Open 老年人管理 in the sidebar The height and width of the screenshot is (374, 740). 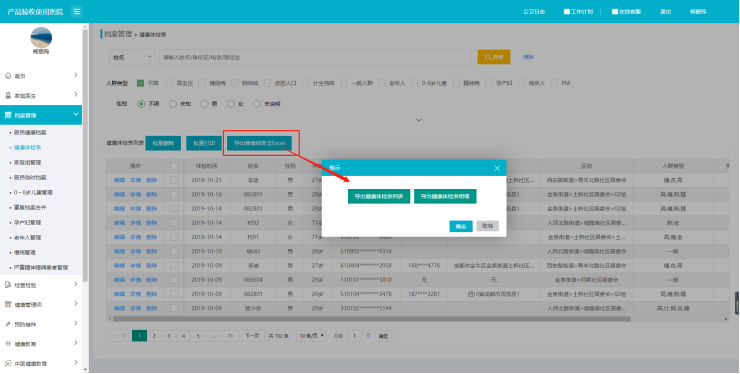27,238
